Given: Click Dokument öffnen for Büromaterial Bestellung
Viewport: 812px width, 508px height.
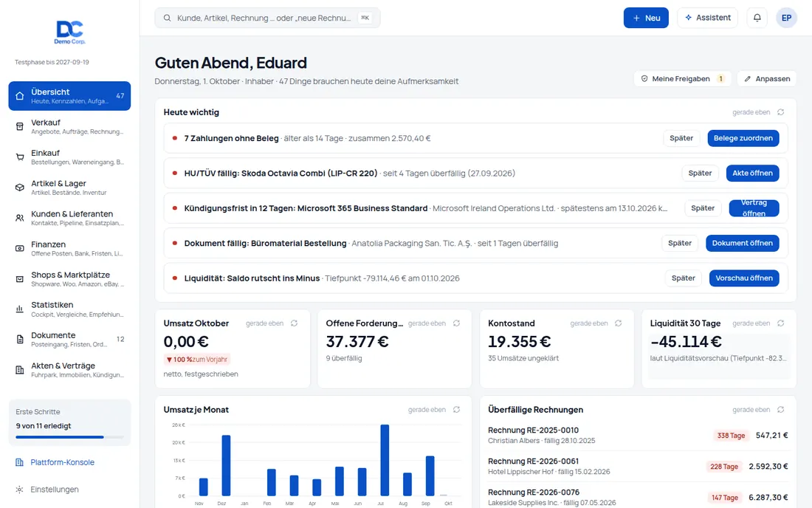Looking at the screenshot, I should [x=742, y=244].
